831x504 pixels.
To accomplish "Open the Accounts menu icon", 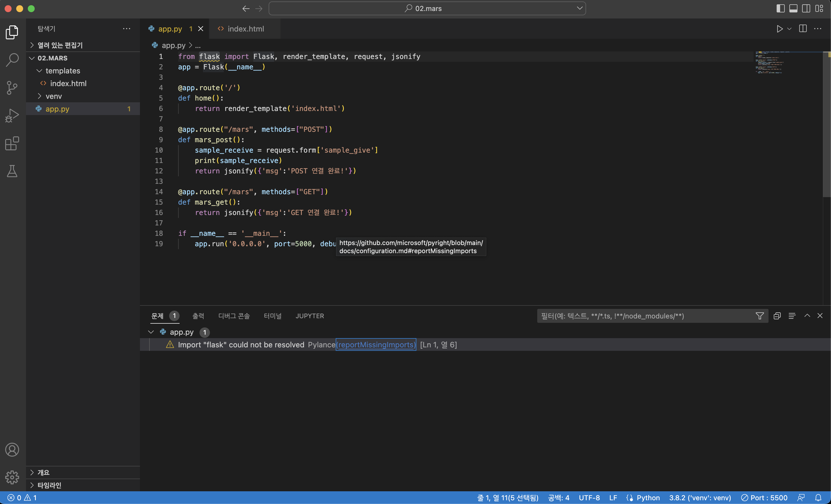I will pos(12,449).
